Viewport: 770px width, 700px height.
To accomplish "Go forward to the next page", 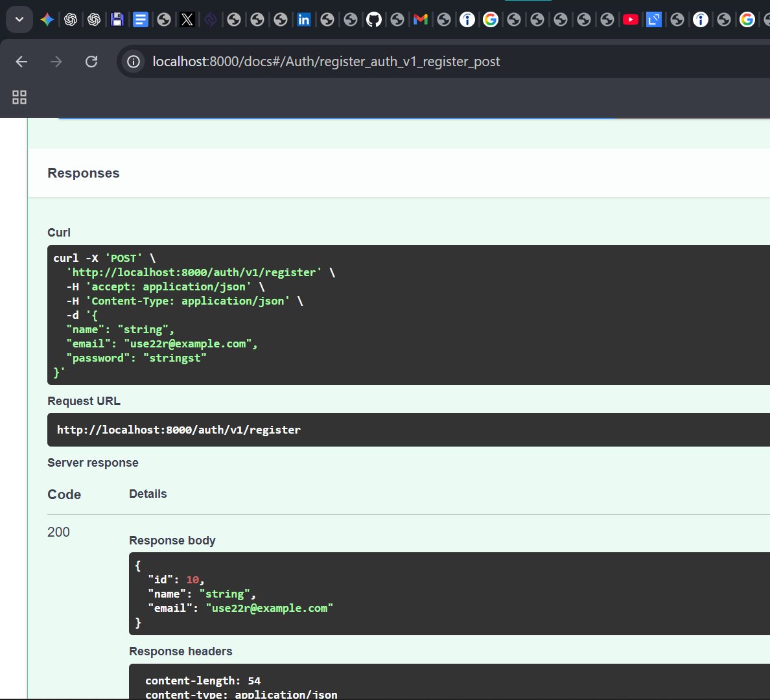I will [56, 62].
